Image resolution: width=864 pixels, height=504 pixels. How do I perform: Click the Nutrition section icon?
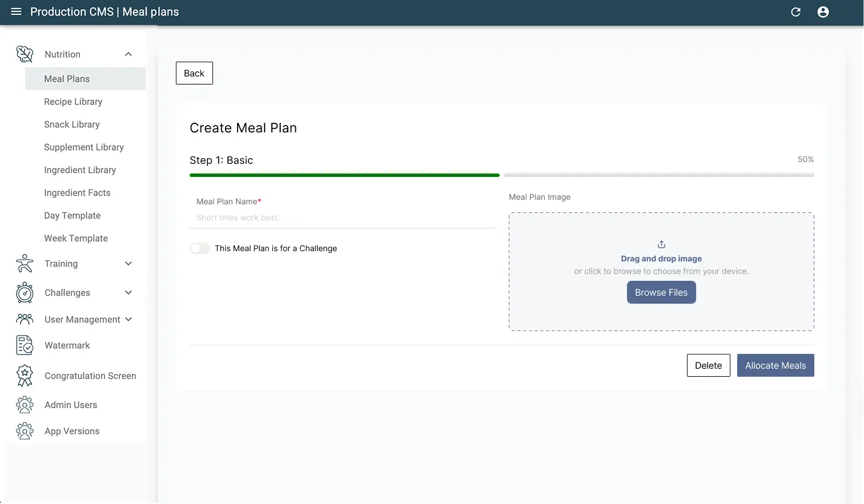25,54
